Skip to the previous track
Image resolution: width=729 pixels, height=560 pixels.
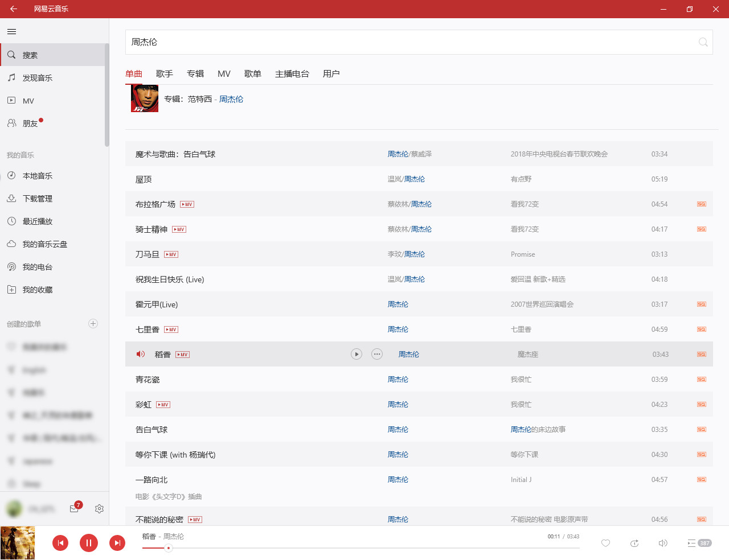60,543
